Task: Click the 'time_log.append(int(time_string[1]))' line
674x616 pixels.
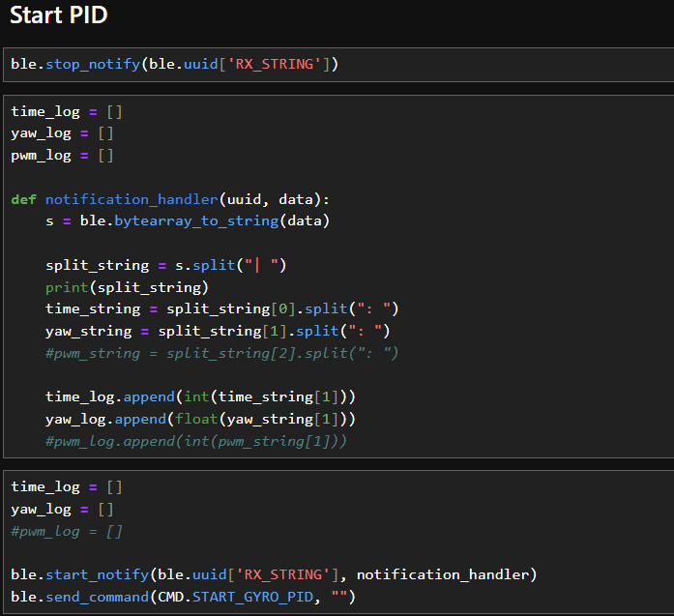Action: pos(201,396)
